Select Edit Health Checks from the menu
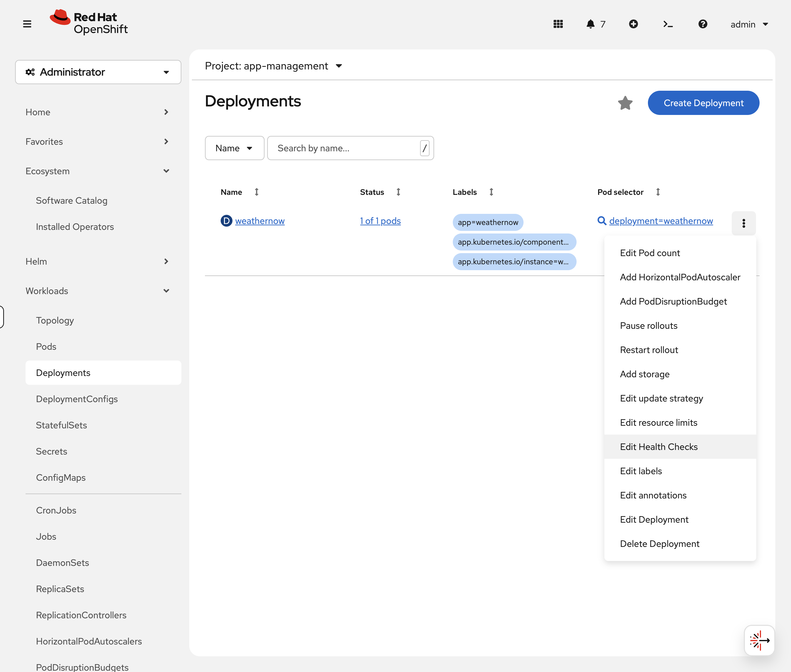 659,446
